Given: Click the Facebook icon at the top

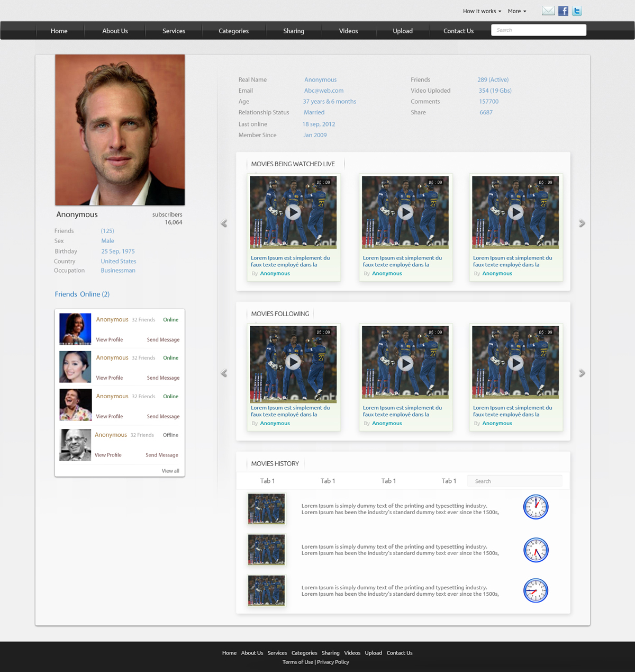Looking at the screenshot, I should [563, 10].
